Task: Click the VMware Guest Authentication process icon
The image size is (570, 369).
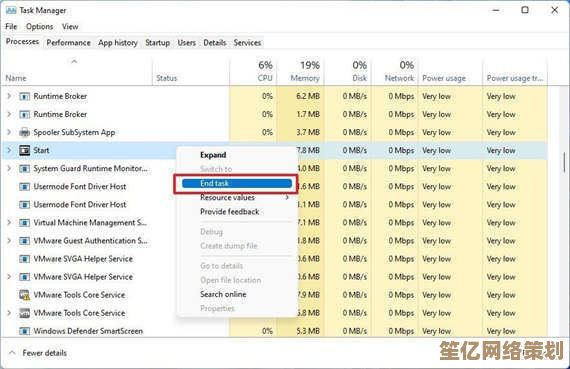Action: (24, 241)
